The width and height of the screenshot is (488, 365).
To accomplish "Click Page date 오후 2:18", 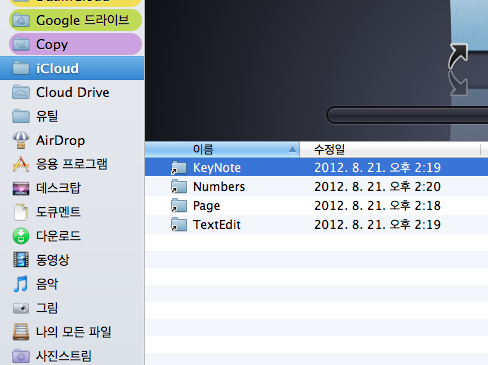I will [415, 206].
